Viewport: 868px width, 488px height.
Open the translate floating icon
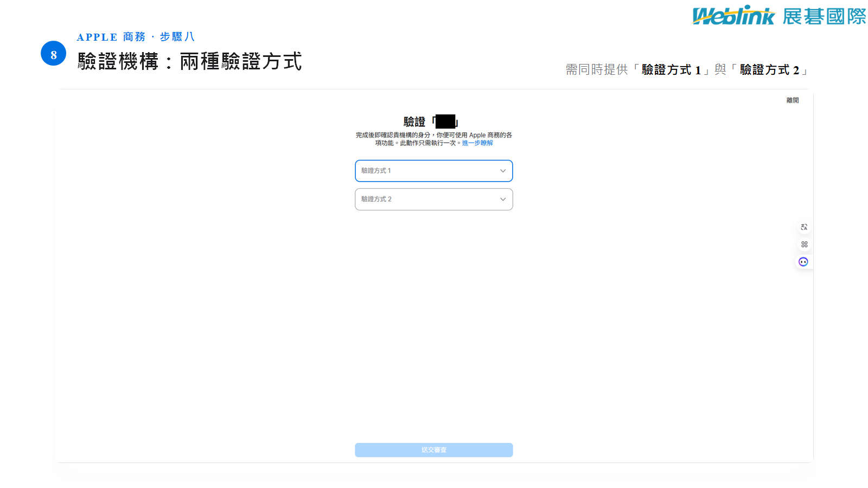(x=804, y=227)
